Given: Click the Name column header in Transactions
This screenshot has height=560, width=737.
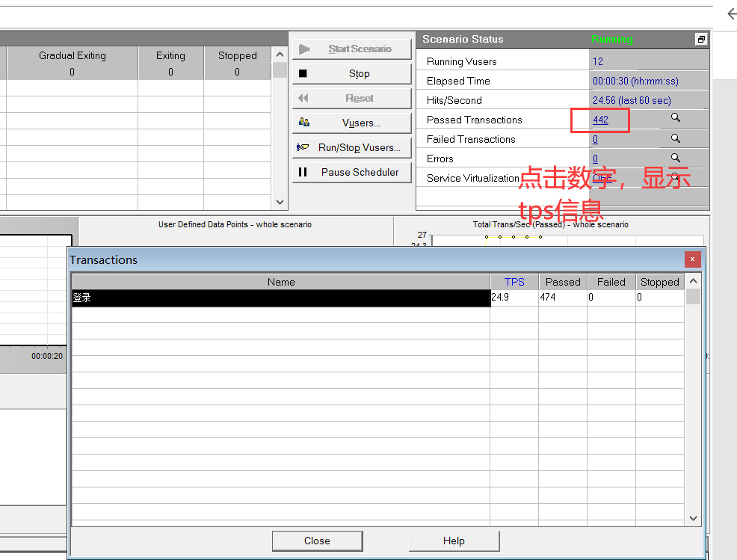Looking at the screenshot, I should [281, 282].
